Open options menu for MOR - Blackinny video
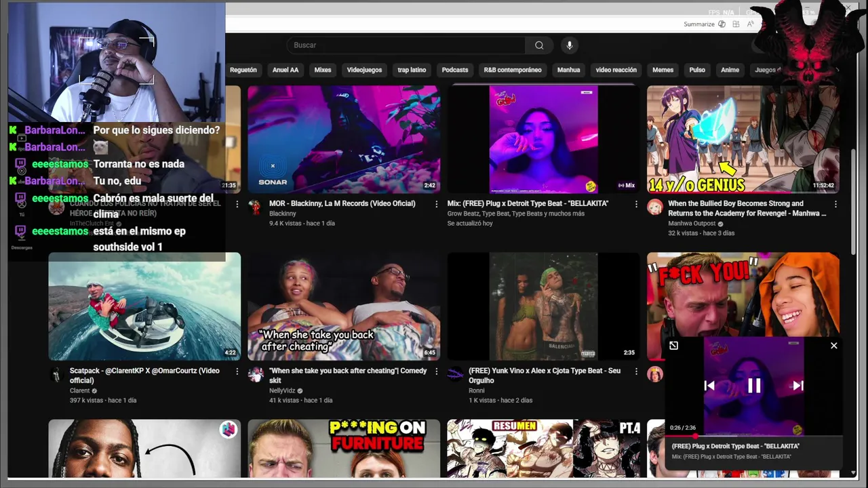This screenshot has width=868, height=488. [437, 204]
